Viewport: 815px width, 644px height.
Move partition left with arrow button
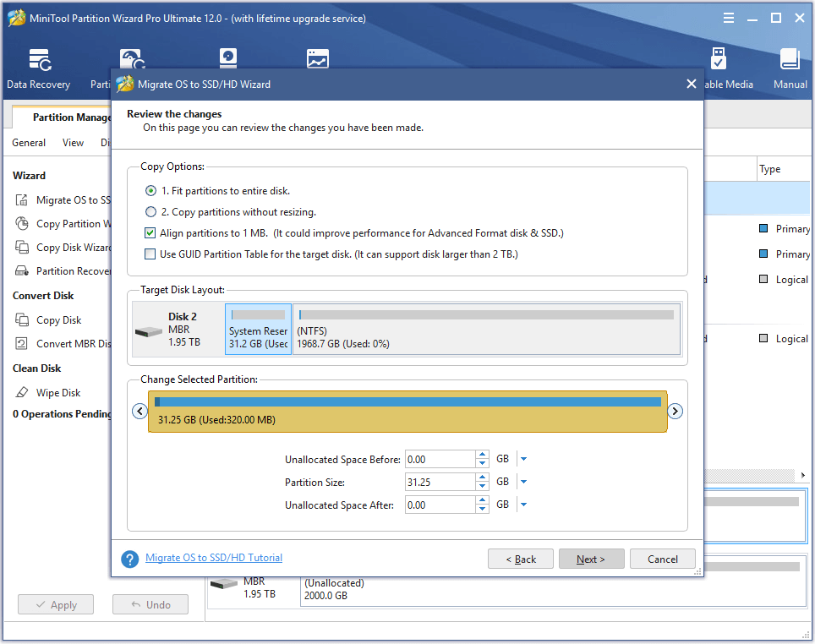click(x=139, y=411)
